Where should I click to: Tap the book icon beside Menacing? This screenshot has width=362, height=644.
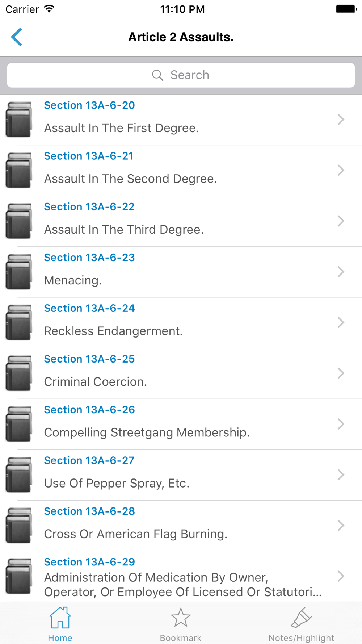point(19,272)
